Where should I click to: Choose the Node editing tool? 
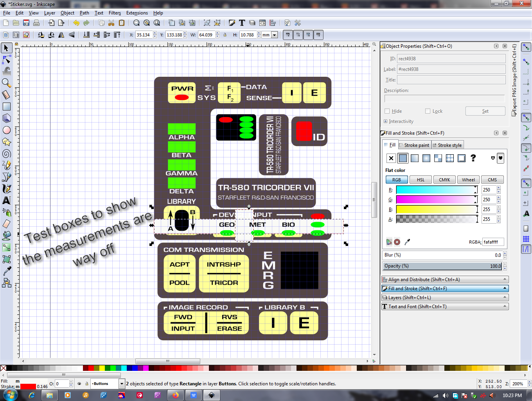tap(6, 60)
